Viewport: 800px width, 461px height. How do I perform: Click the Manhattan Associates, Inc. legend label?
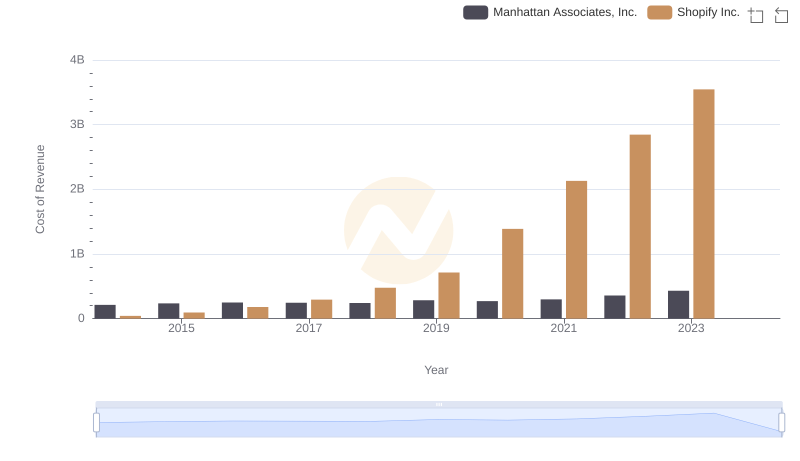[565, 12]
